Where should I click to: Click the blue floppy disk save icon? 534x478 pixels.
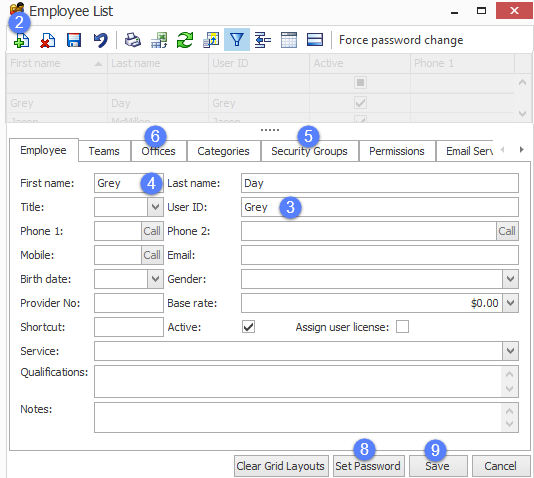74,40
